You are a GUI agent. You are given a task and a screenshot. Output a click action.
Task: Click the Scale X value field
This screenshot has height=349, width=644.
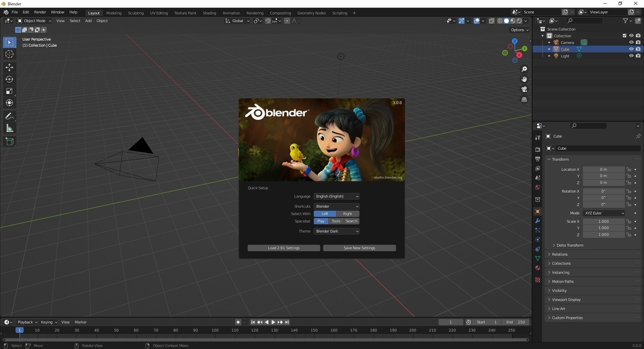coord(604,221)
